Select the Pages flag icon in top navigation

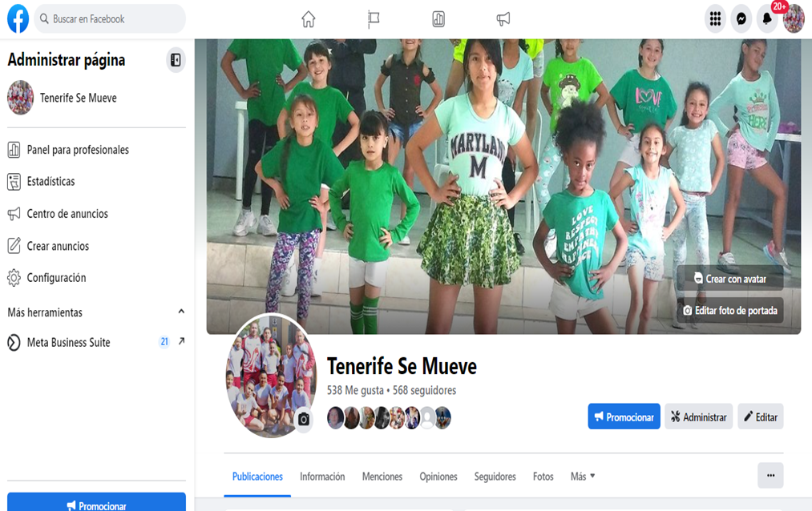point(374,18)
